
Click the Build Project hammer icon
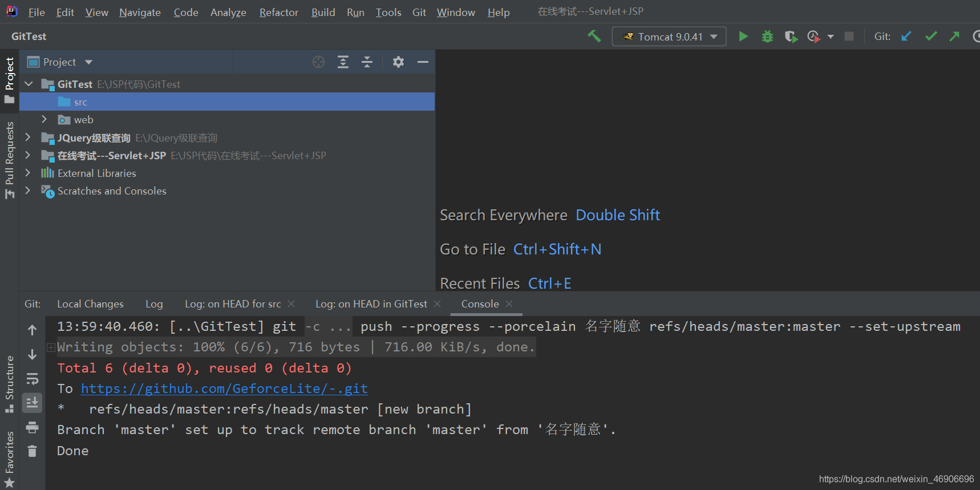594,37
